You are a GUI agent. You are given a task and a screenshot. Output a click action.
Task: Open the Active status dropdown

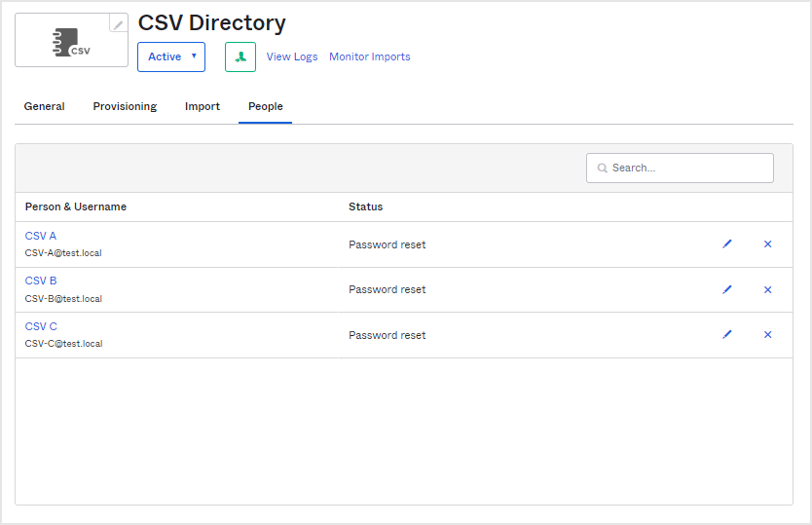click(x=171, y=56)
